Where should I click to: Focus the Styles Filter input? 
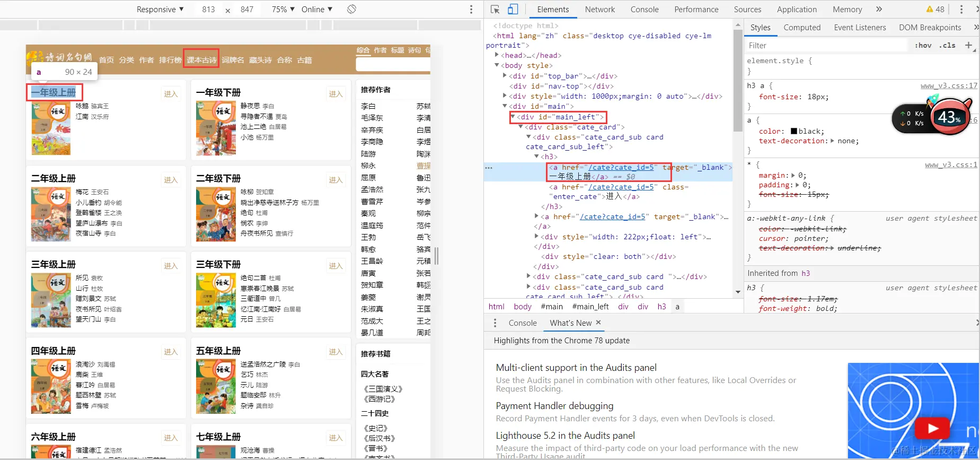tap(826, 46)
